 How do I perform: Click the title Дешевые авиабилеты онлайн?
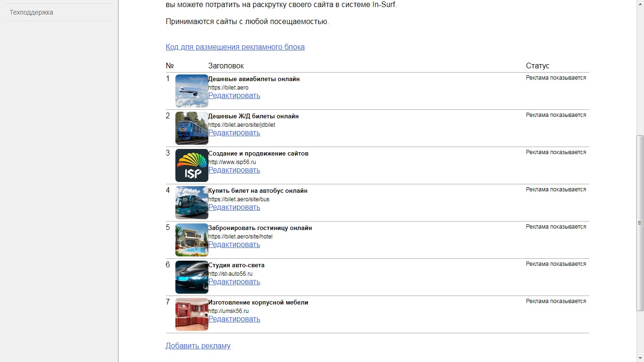[254, 79]
